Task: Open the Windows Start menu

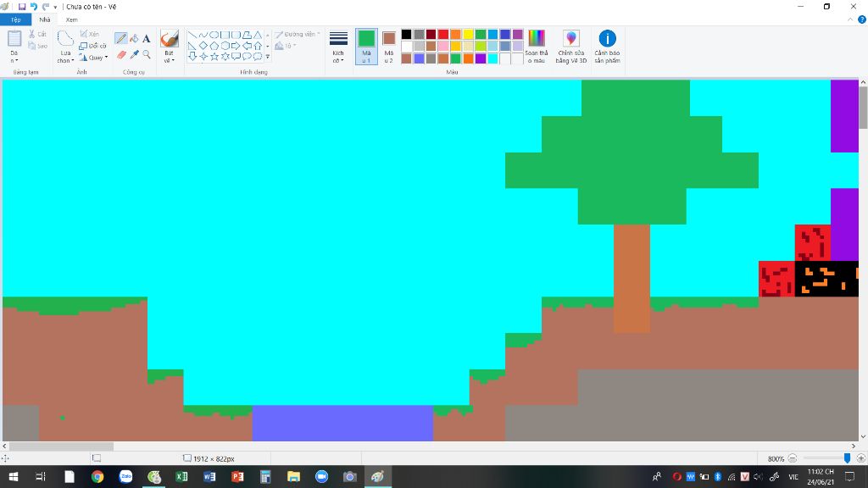Action: coord(14,476)
